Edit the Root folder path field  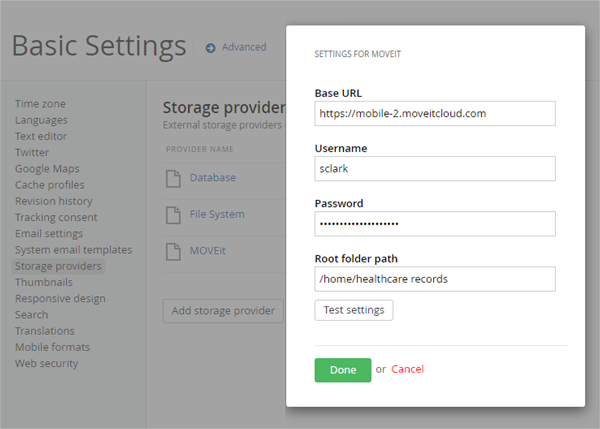click(x=434, y=279)
